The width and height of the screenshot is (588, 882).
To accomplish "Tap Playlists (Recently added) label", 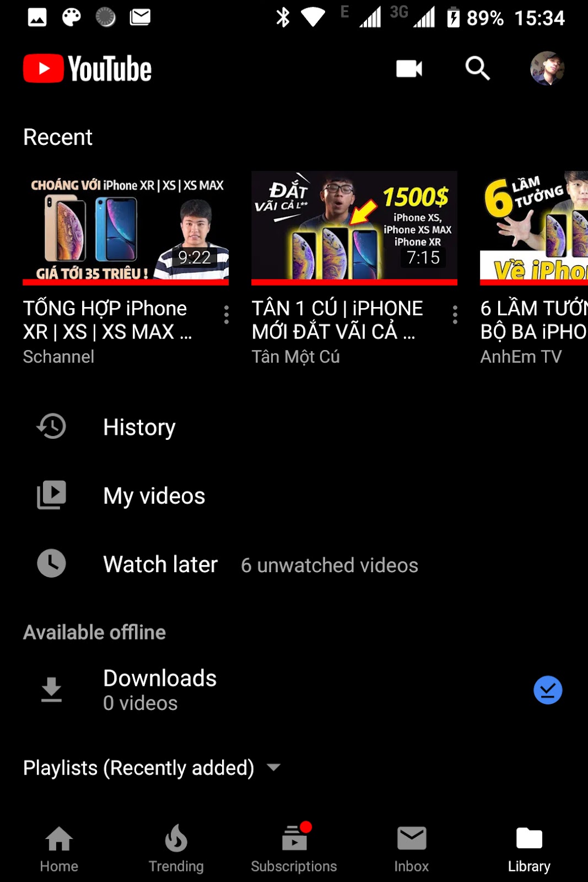I will click(138, 767).
